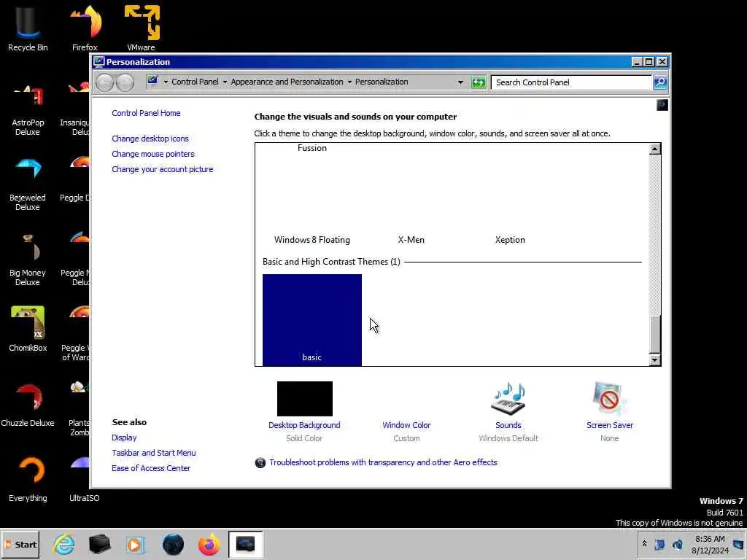Open Change mouse pointers link
The width and height of the screenshot is (747, 560).
click(x=153, y=154)
